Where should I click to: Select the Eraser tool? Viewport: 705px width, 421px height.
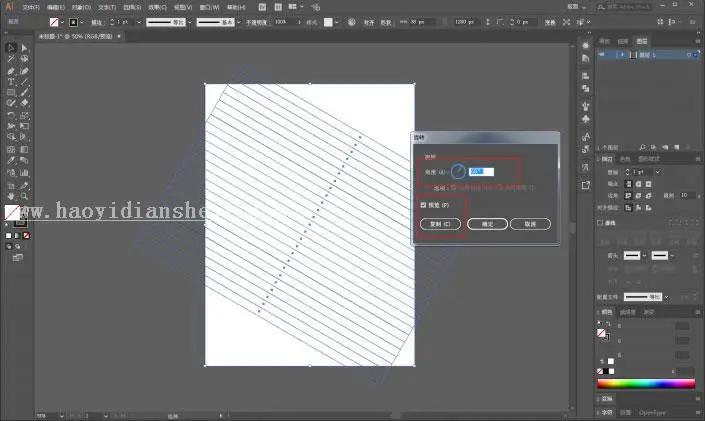[24, 103]
